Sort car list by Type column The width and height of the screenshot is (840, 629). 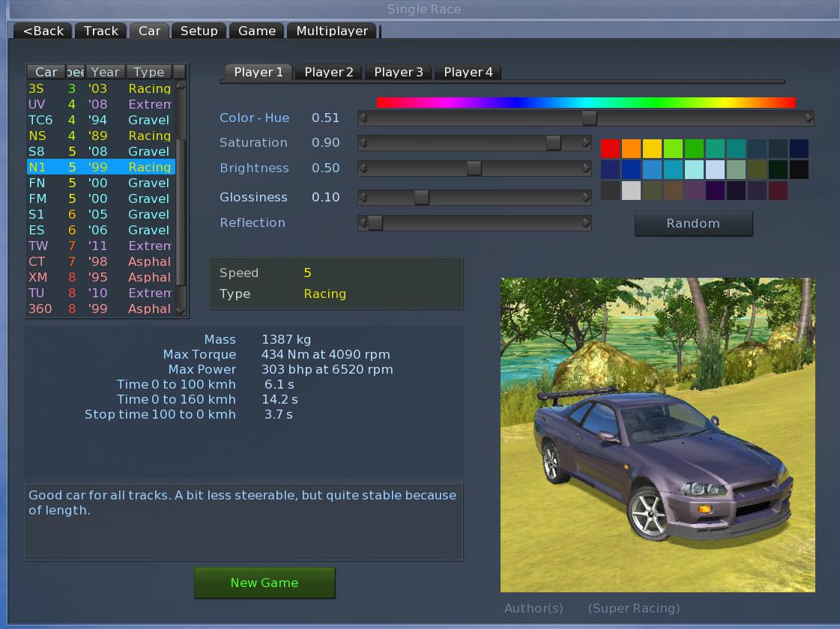click(x=149, y=72)
